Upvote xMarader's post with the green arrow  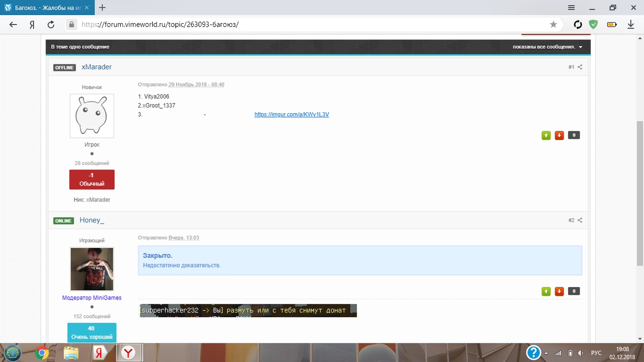pyautogui.click(x=546, y=135)
